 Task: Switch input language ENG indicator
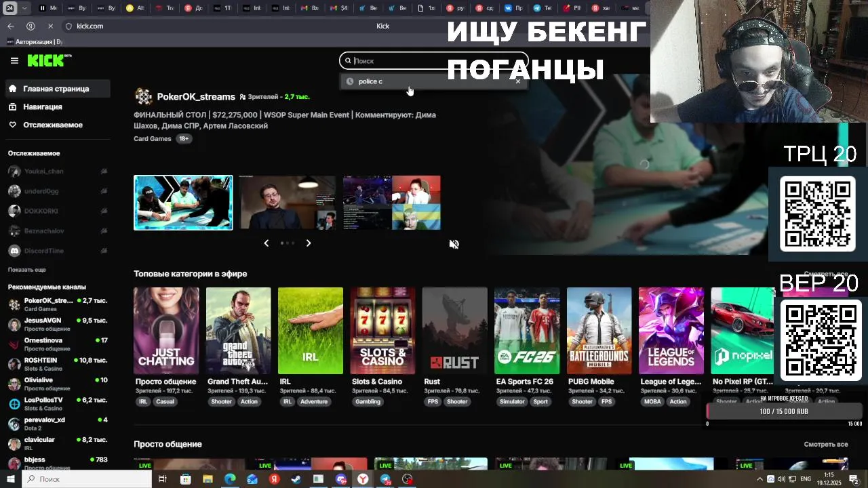click(806, 479)
